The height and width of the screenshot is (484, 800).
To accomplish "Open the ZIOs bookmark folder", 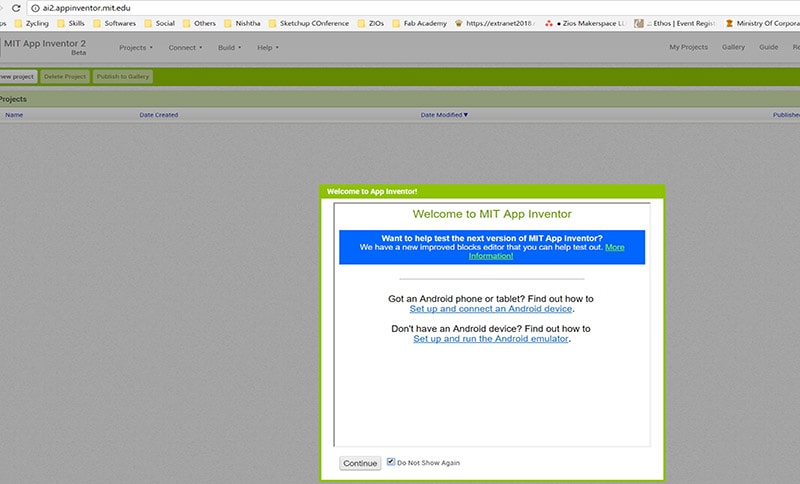I will coord(370,23).
